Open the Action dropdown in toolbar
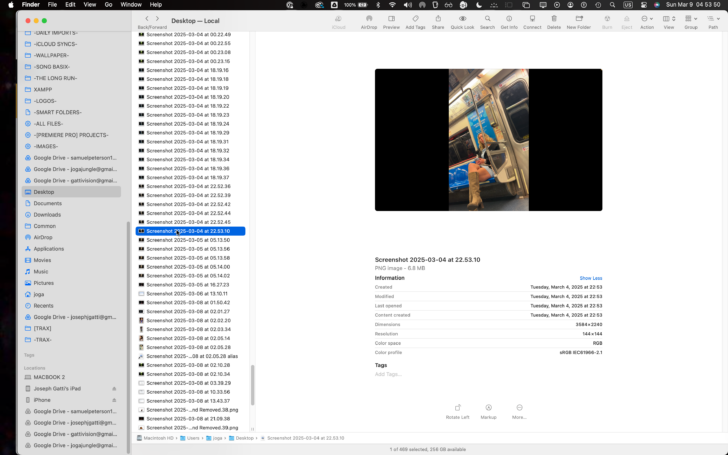The width and height of the screenshot is (728, 455). [x=647, y=19]
